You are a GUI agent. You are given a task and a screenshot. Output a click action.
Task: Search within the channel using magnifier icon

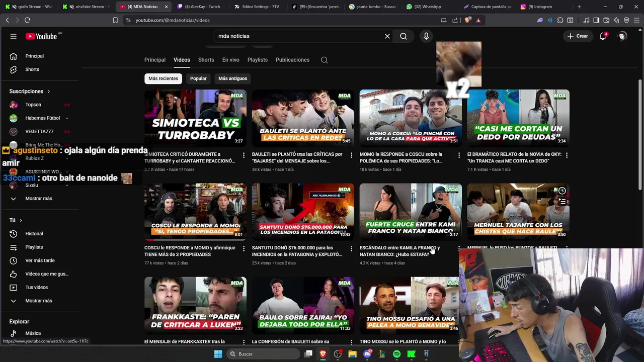(324, 60)
